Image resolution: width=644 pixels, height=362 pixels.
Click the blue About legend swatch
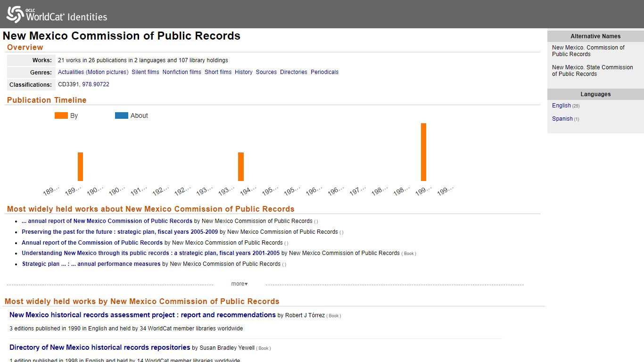(x=122, y=115)
